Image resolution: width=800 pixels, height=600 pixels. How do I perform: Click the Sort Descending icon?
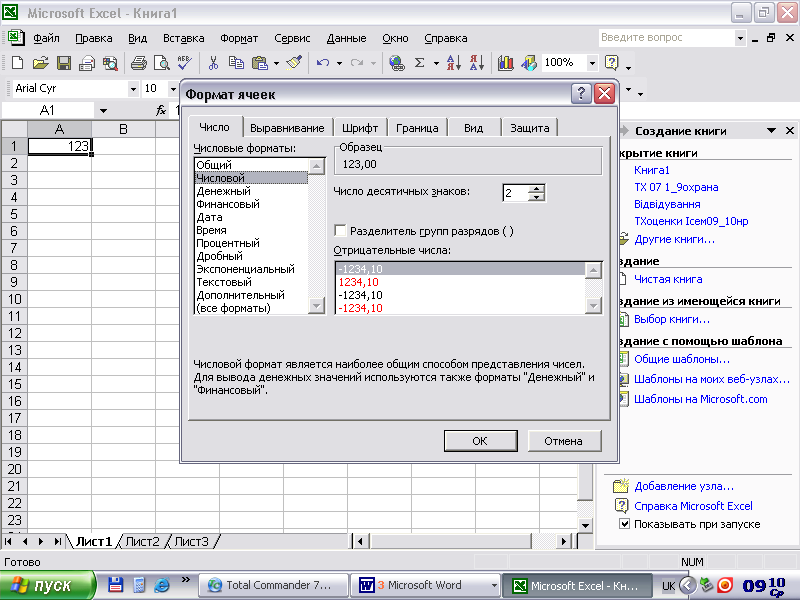coord(477,63)
